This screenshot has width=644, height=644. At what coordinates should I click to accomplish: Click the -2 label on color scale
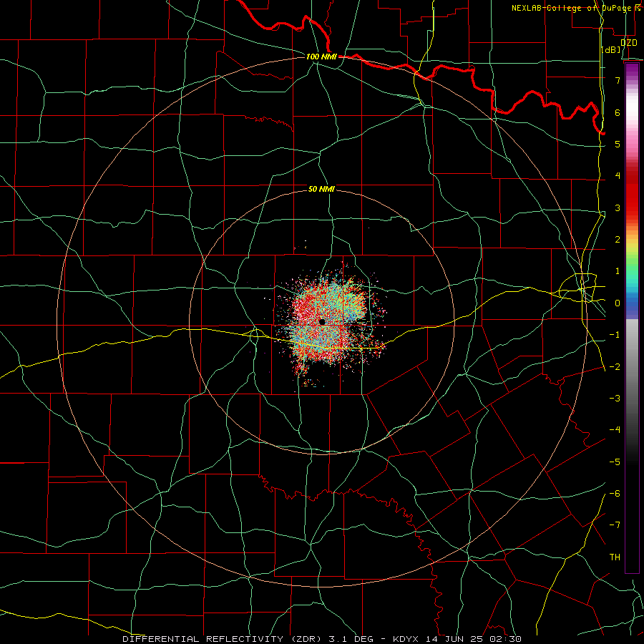[x=615, y=366]
